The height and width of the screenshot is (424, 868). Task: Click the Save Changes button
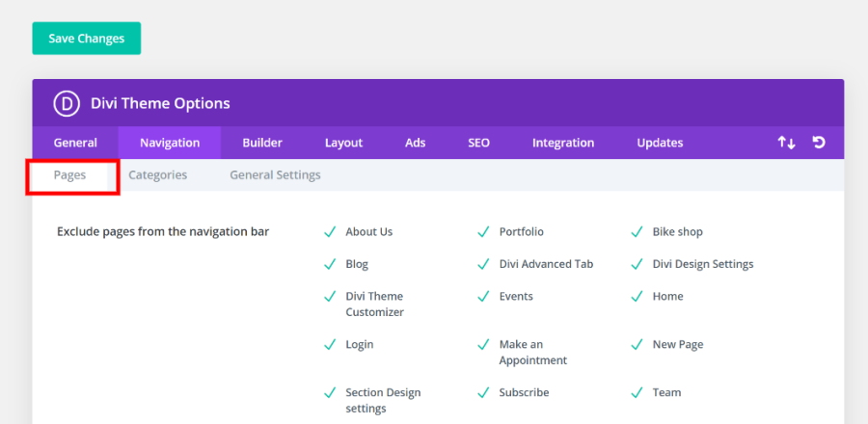[87, 39]
